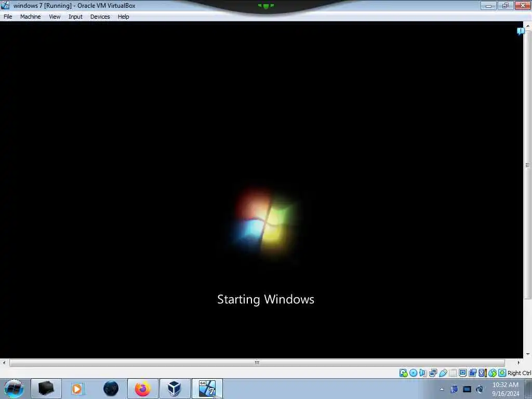
Task: Click the shared folders status icon
Action: pyautogui.click(x=453, y=373)
